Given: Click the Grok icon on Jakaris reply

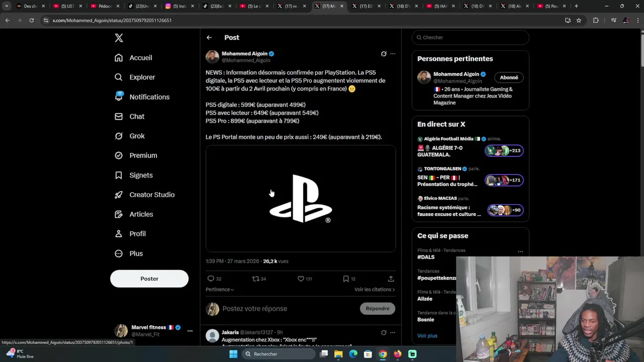Looking at the screenshot, I should (x=384, y=332).
